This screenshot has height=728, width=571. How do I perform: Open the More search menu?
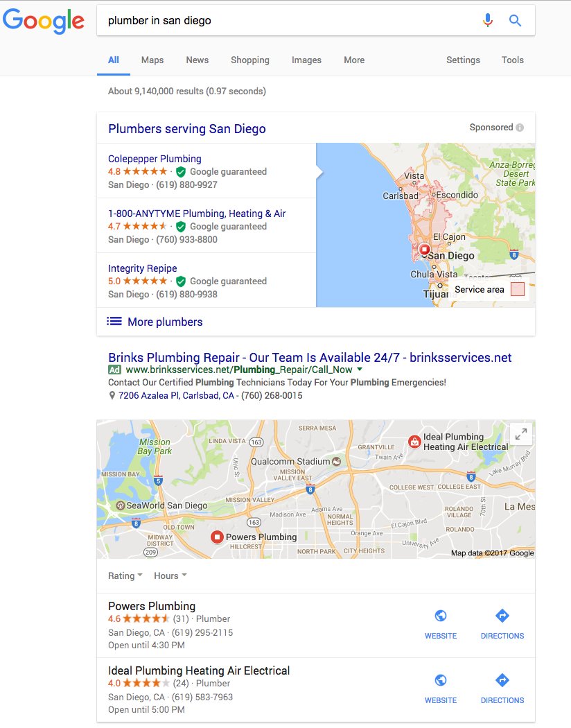pyautogui.click(x=354, y=60)
